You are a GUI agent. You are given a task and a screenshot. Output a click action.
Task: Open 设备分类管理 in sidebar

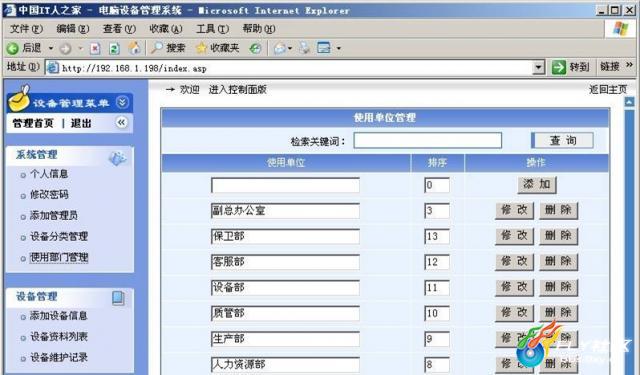point(59,236)
